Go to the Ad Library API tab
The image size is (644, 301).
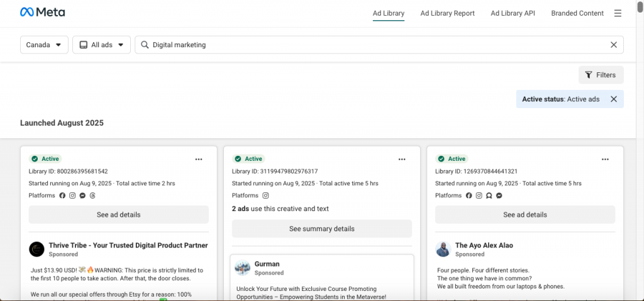coord(513,13)
